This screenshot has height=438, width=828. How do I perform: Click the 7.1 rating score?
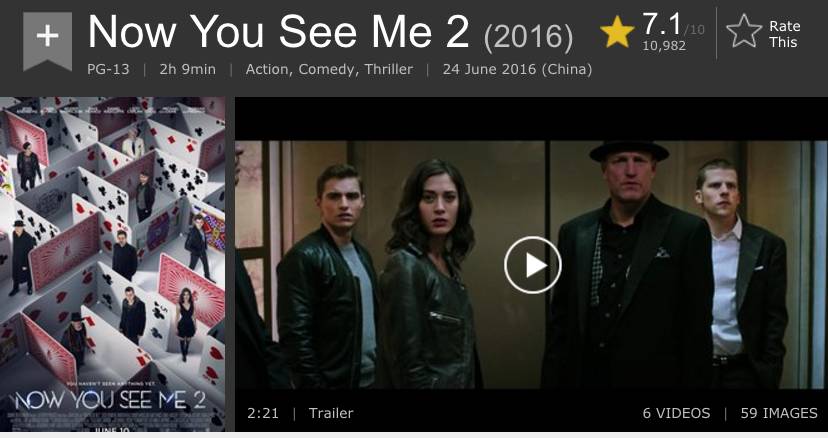click(x=662, y=24)
